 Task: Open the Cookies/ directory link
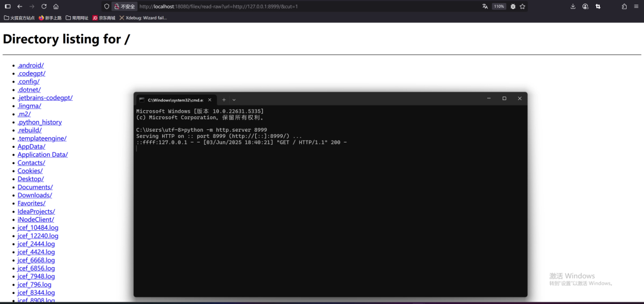[30, 171]
